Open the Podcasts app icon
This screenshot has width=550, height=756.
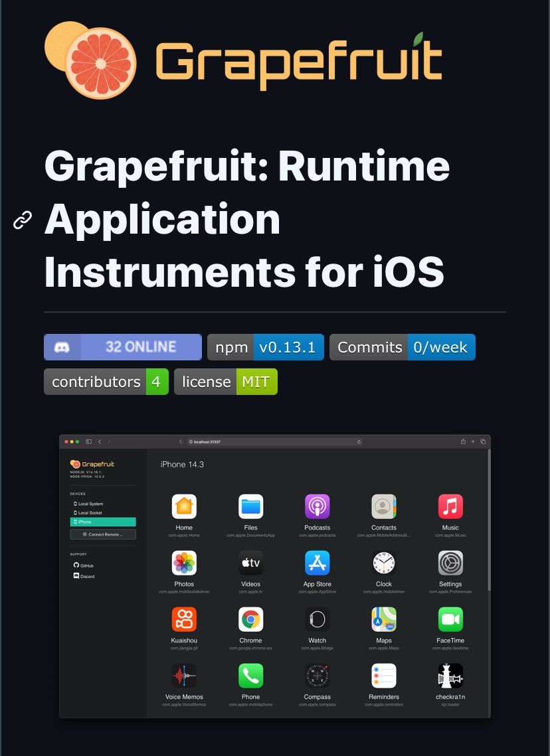(x=317, y=506)
